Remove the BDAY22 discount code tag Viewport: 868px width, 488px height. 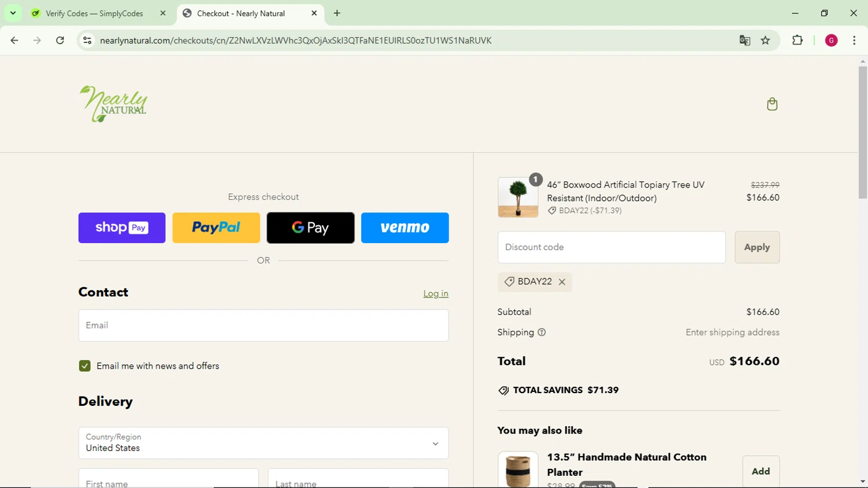click(x=562, y=282)
